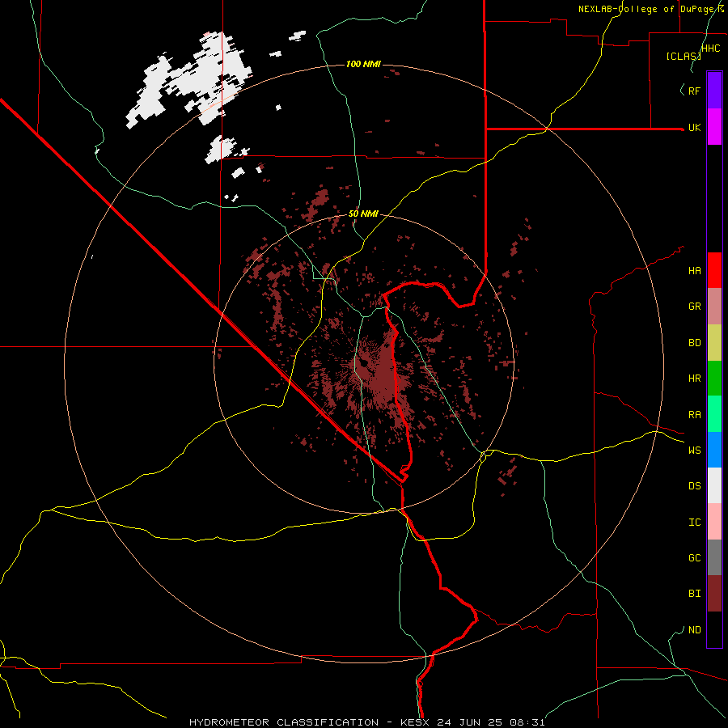Image resolution: width=728 pixels, height=728 pixels.
Task: Click the yellow BD legend swatch
Action: [714, 343]
